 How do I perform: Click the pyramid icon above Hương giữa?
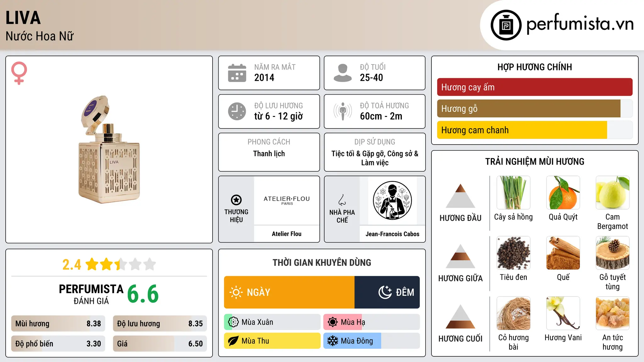point(460,256)
